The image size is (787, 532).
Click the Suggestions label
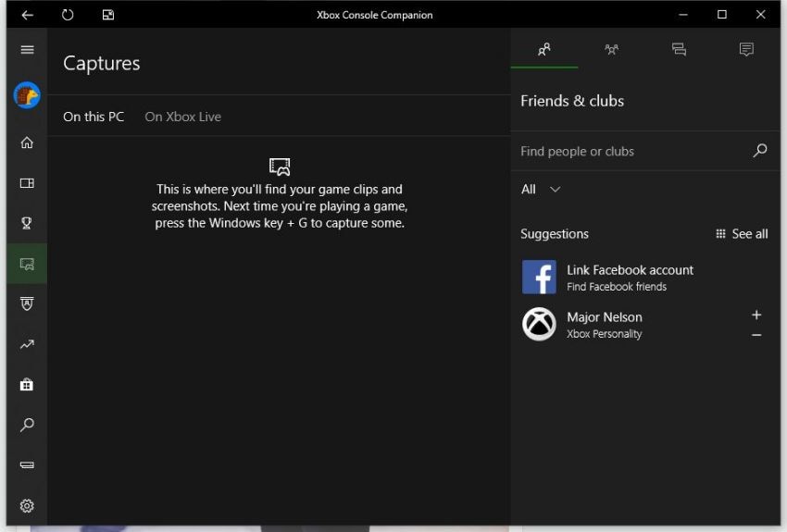pyautogui.click(x=554, y=234)
